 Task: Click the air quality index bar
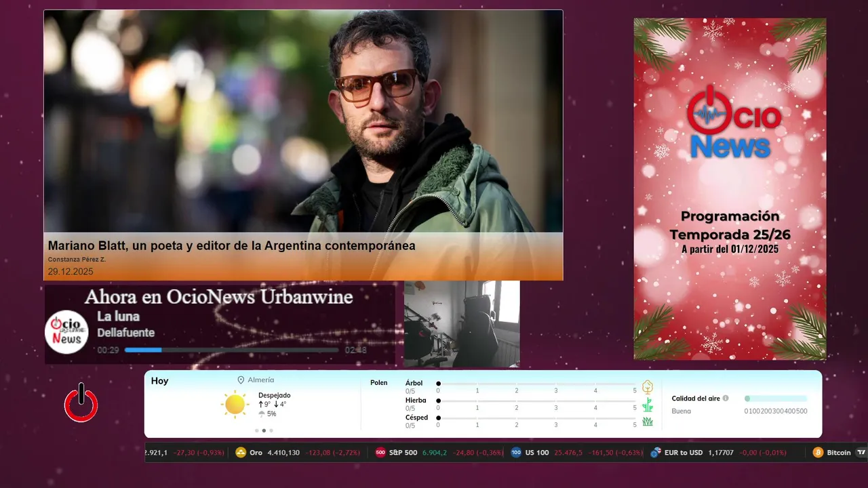[776, 399]
